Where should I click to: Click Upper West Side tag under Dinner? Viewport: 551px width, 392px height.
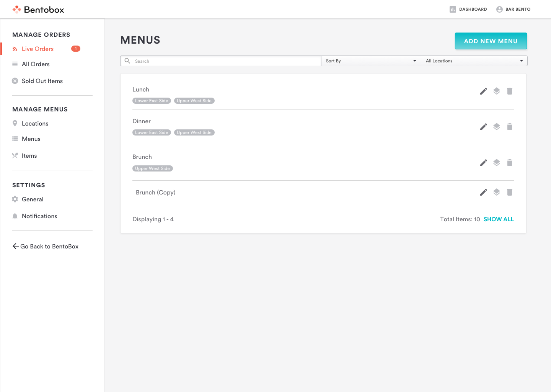coord(194,132)
